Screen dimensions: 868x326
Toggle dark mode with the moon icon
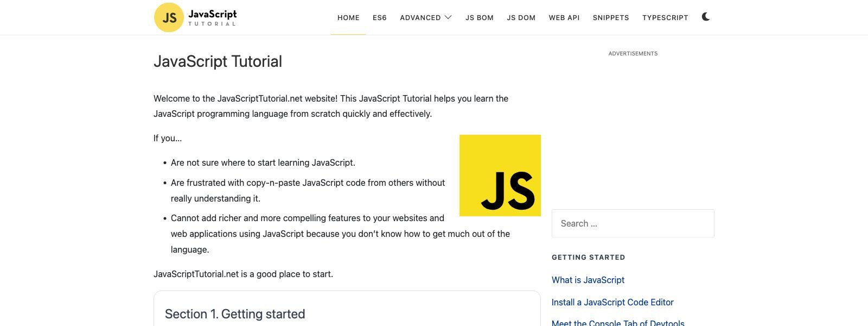click(706, 17)
